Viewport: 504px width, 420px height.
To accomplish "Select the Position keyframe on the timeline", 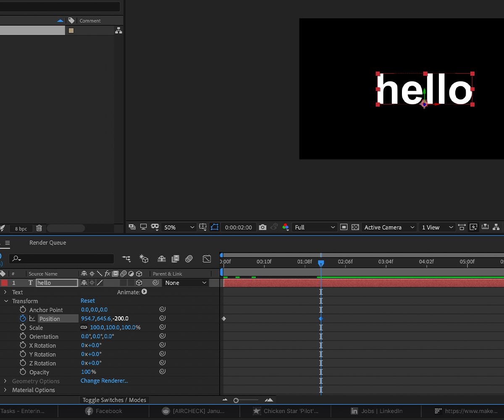I will [321, 318].
